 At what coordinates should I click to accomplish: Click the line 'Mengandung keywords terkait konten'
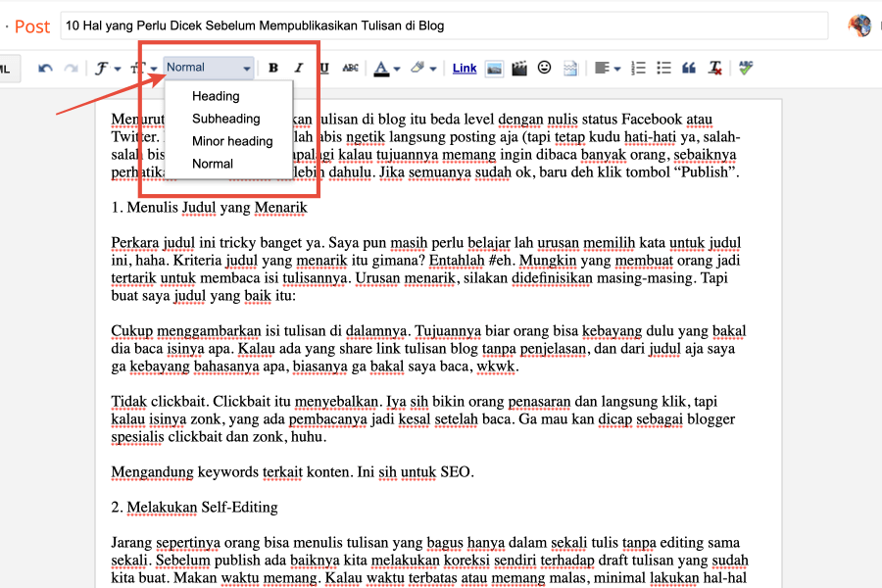(x=292, y=472)
